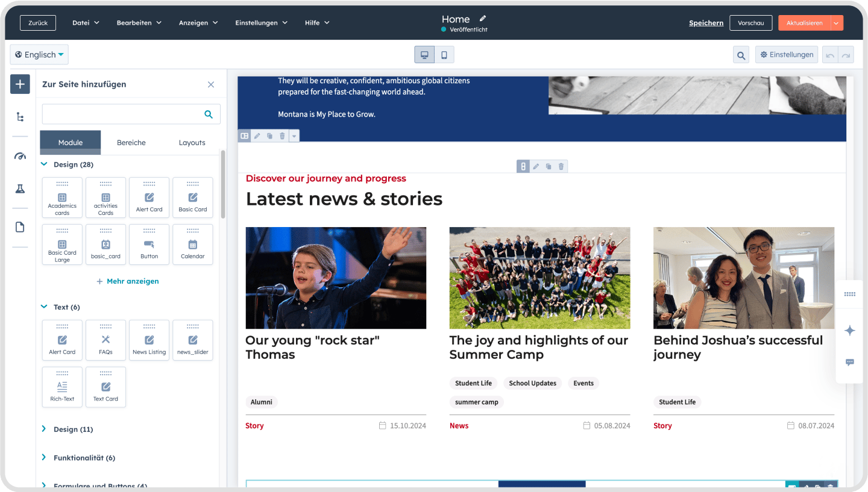Click the Mehr anzeigen link

tap(128, 281)
